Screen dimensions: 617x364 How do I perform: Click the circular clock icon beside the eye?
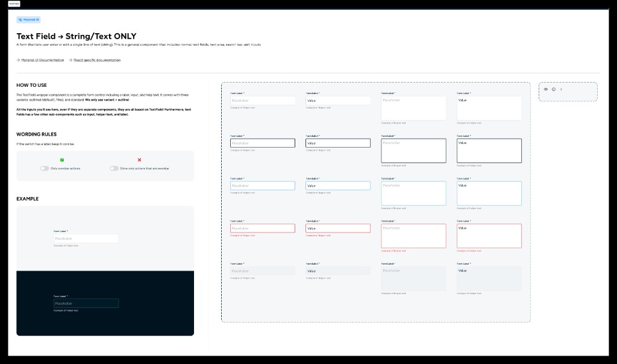(x=554, y=89)
